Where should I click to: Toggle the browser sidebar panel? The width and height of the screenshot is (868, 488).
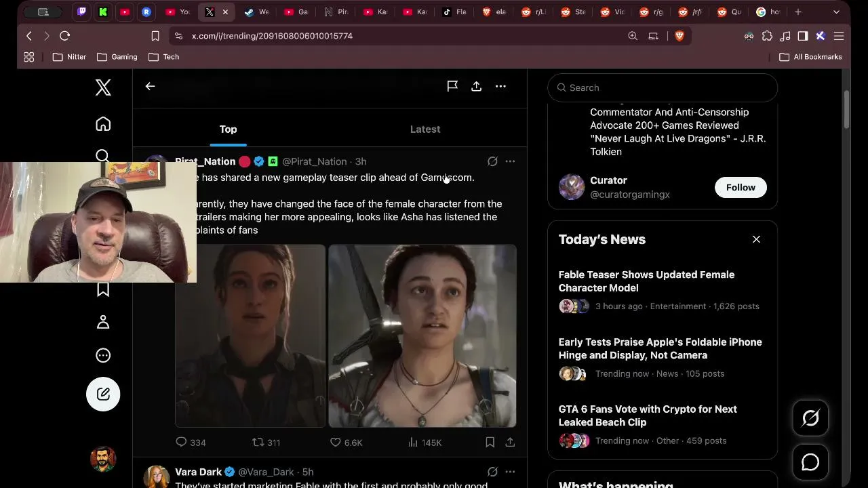pyautogui.click(x=803, y=36)
